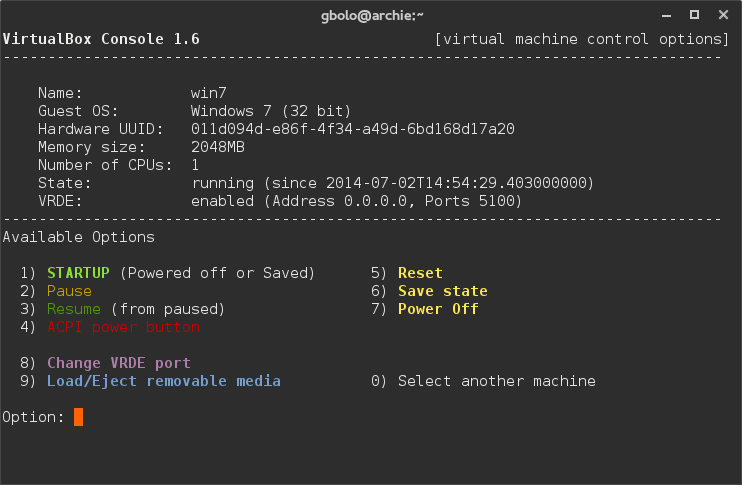Click the Power Off option text
The height and width of the screenshot is (485, 742).
[438, 309]
